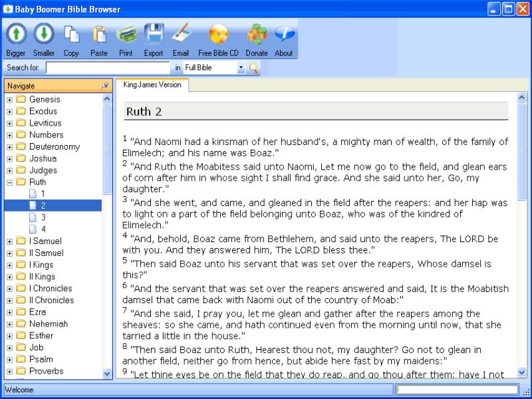Screen dimensions: 532x399
Task: Expand the II Chronicles tree node
Action: (x=9, y=301)
